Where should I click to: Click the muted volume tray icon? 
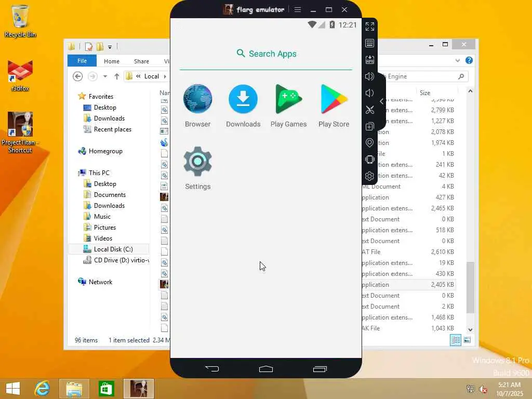[x=483, y=389]
